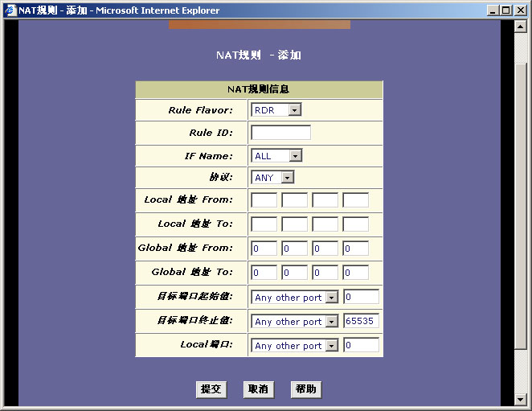The width and height of the screenshot is (532, 411).
Task: Click the Local 端口 port number field
Action: click(x=362, y=345)
